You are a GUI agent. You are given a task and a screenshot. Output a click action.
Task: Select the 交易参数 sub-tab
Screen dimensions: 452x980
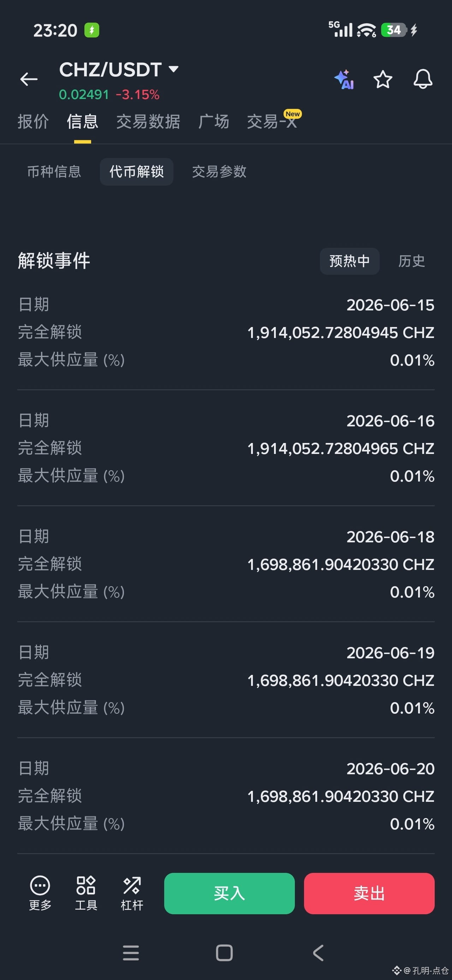219,171
